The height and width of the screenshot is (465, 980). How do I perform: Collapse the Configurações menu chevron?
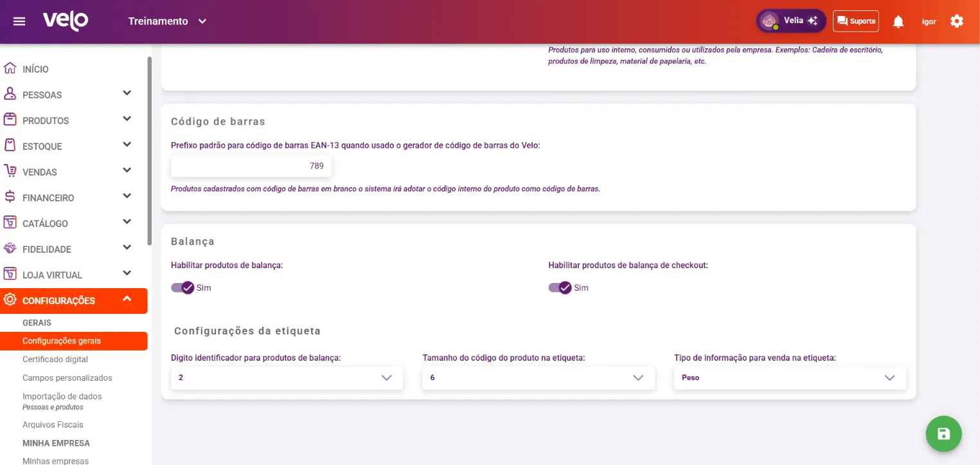point(127,299)
